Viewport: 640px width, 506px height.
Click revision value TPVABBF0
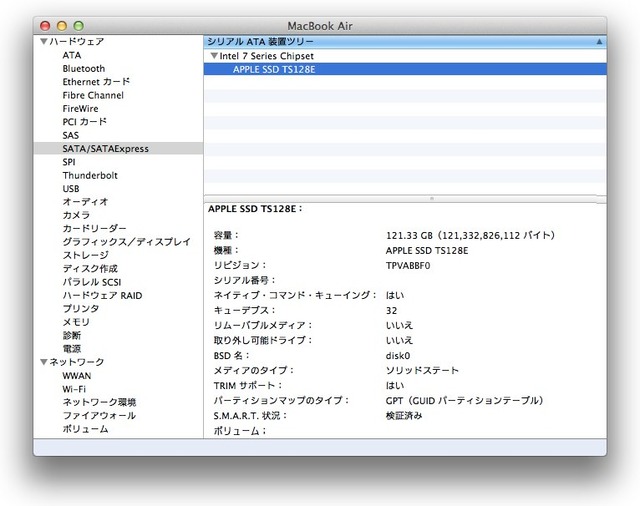click(x=408, y=266)
